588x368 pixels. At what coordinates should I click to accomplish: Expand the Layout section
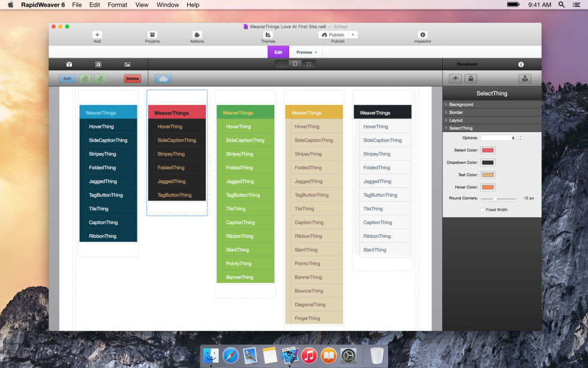(492, 121)
